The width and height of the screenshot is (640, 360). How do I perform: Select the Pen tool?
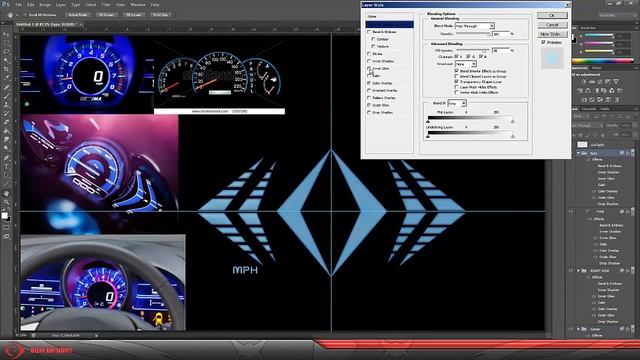click(x=6, y=158)
